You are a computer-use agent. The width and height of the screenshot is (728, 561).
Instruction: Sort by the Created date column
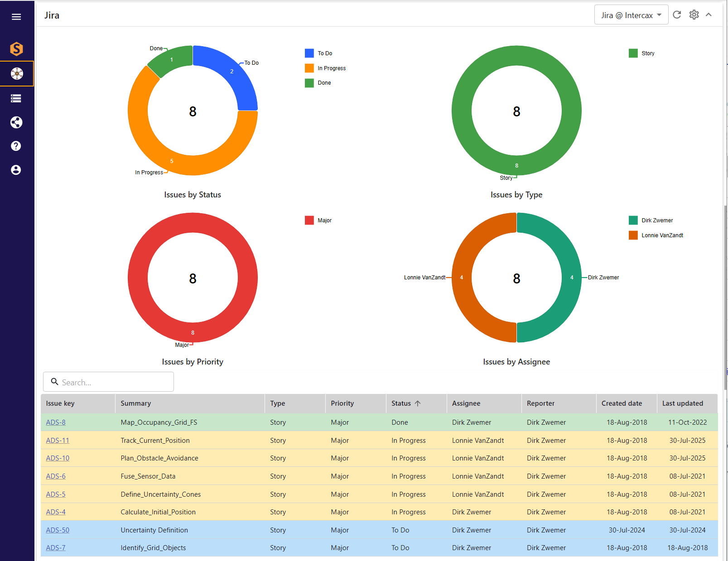click(622, 403)
